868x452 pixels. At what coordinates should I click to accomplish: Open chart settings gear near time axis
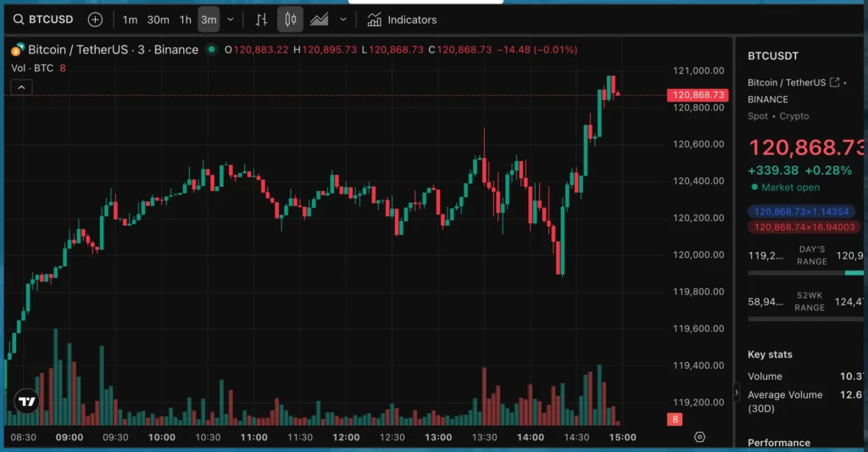pos(699,437)
